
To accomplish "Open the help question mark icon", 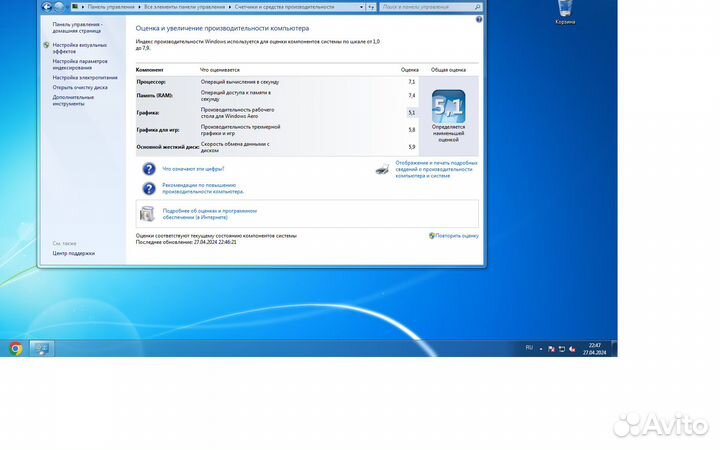I will 479,19.
